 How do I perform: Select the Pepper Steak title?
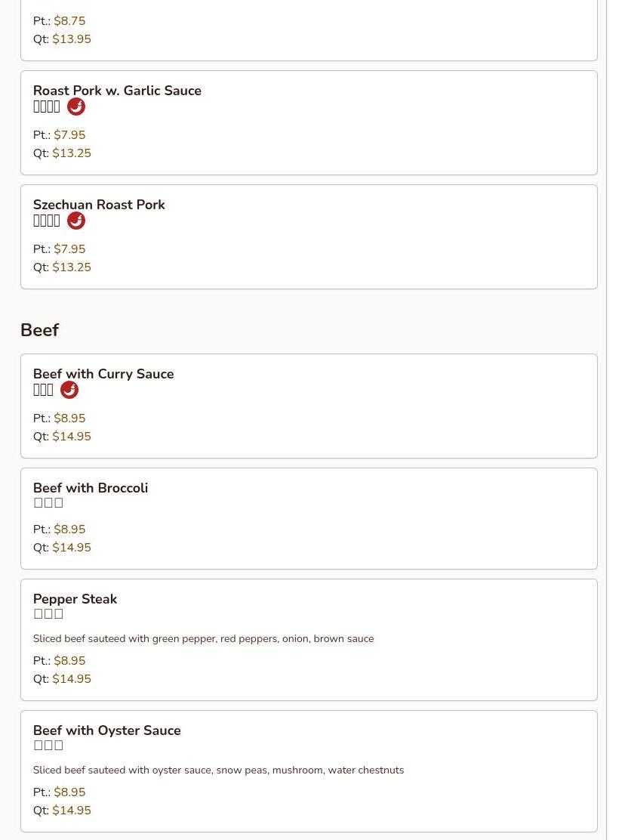75,599
